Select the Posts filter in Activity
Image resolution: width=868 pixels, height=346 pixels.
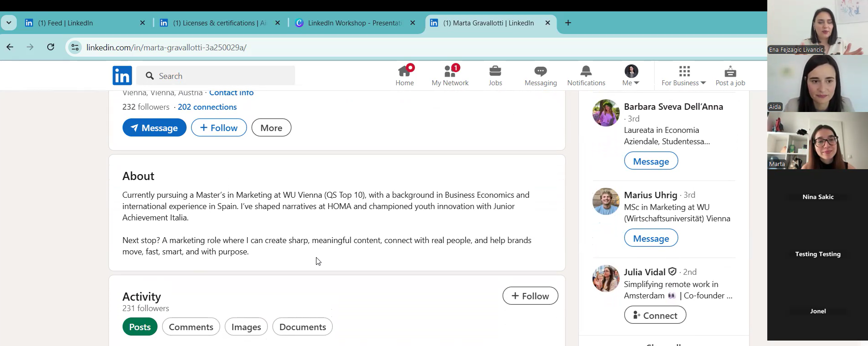coord(140,327)
